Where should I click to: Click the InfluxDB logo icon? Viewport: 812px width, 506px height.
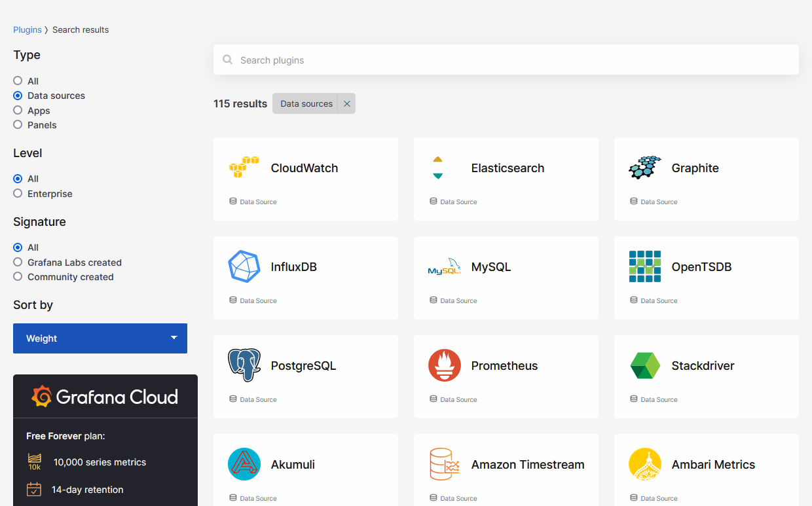(x=244, y=266)
